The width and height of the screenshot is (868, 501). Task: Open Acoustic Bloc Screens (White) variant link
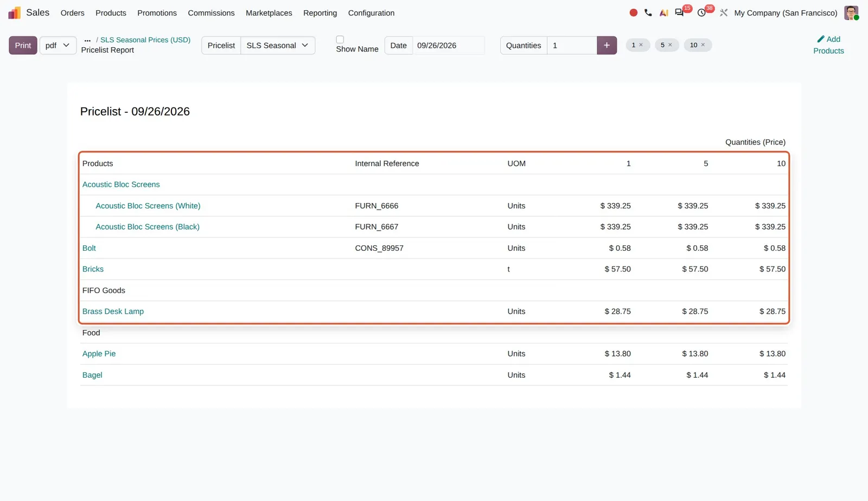148,206
